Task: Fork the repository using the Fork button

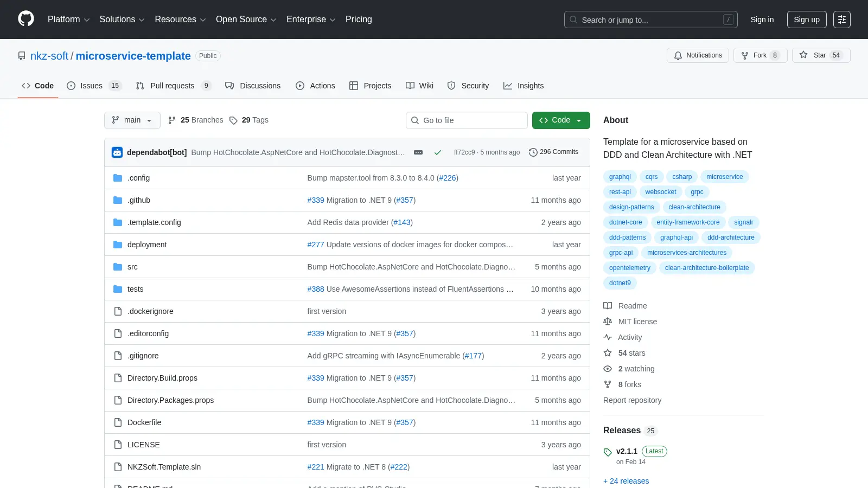Action: pos(760,55)
